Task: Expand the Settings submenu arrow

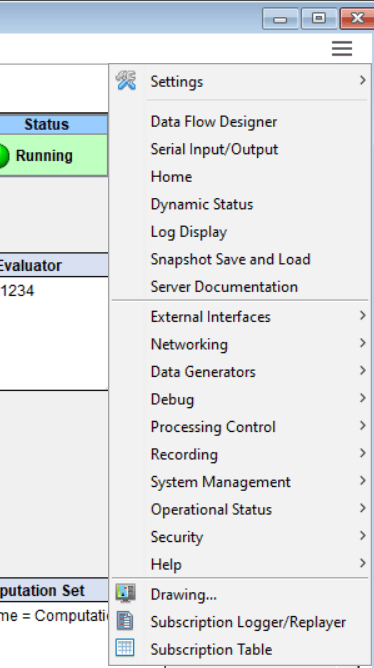Action: click(362, 80)
